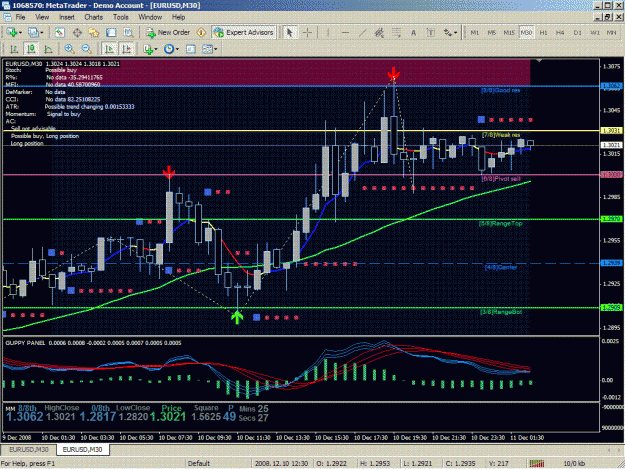Open the Data Window crosshair icon
The image size is (625, 469).
[x=77, y=33]
